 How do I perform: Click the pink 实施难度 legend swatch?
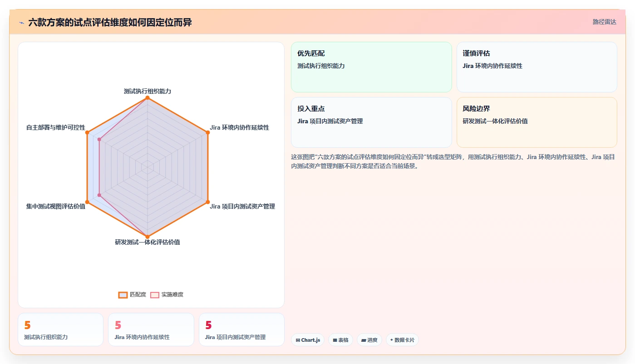click(x=155, y=295)
